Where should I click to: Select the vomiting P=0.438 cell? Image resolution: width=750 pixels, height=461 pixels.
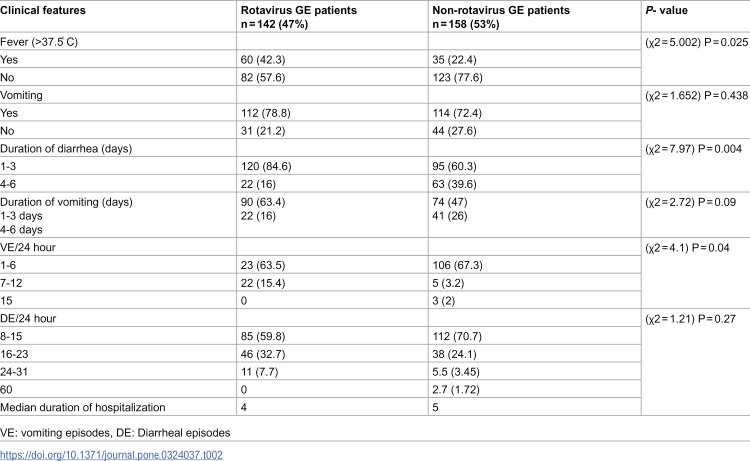(x=696, y=95)
